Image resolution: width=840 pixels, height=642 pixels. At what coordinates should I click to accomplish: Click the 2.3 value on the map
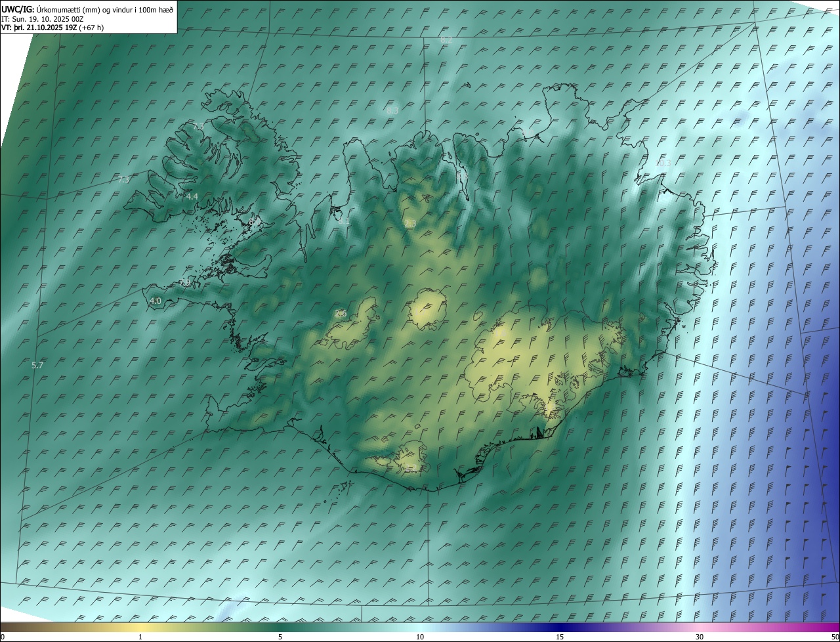(x=410, y=224)
